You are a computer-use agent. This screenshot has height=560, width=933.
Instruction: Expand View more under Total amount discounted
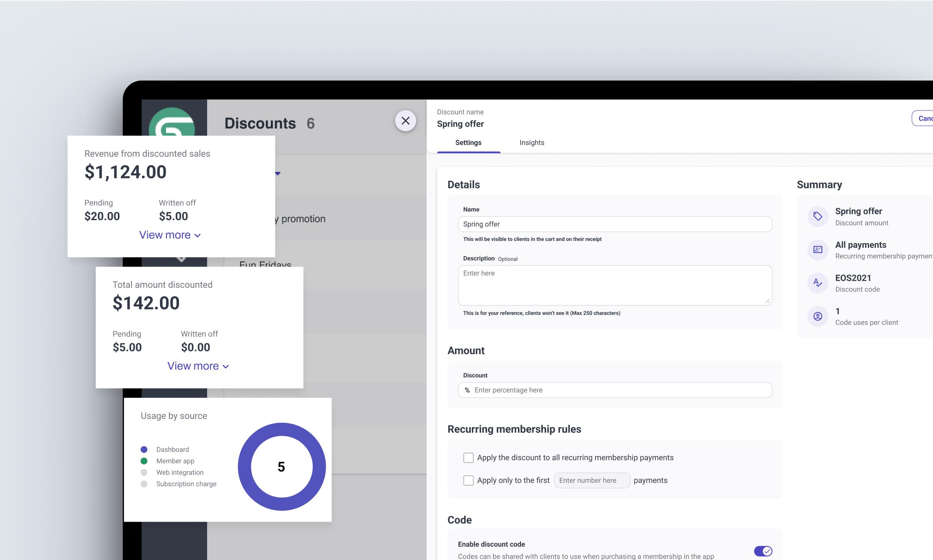[198, 366]
